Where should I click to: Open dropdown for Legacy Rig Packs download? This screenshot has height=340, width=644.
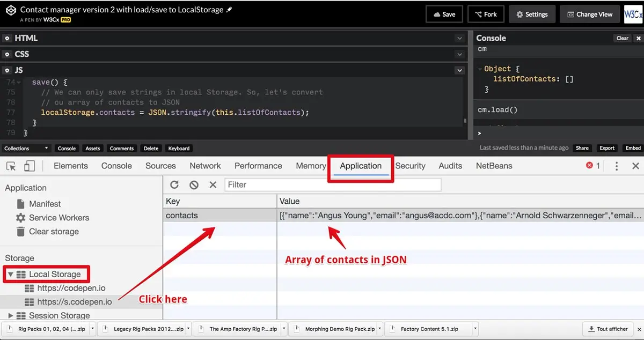pos(187,329)
